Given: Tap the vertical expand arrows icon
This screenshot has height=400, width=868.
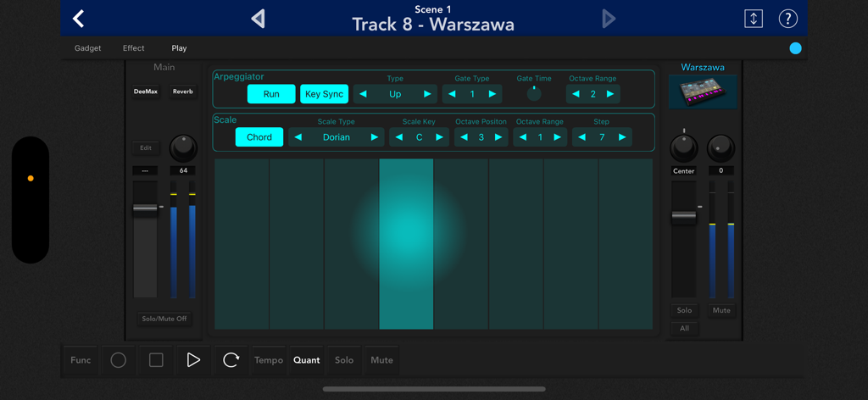Looking at the screenshot, I should point(753,19).
